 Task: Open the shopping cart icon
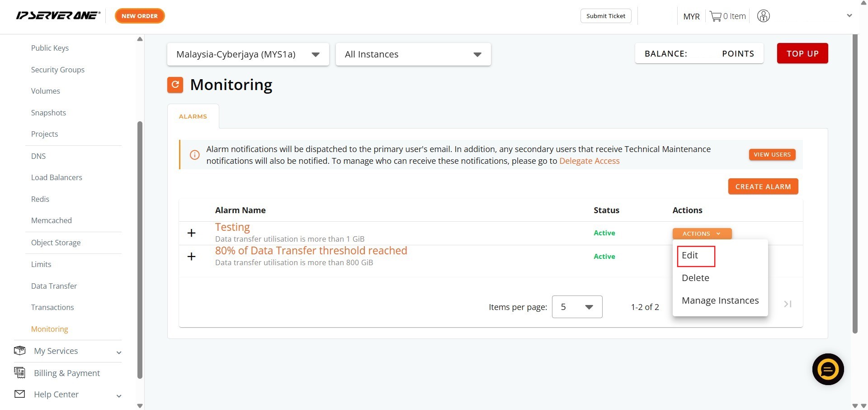coord(715,16)
